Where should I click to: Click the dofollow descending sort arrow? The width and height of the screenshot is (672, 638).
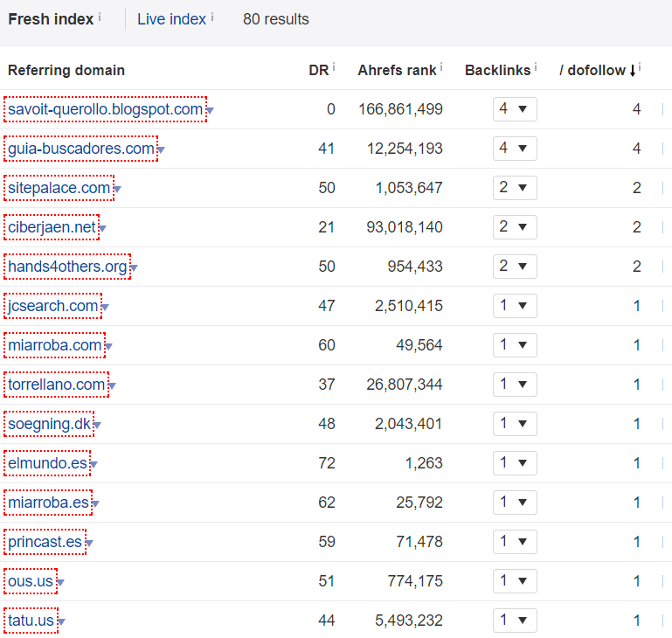(633, 70)
